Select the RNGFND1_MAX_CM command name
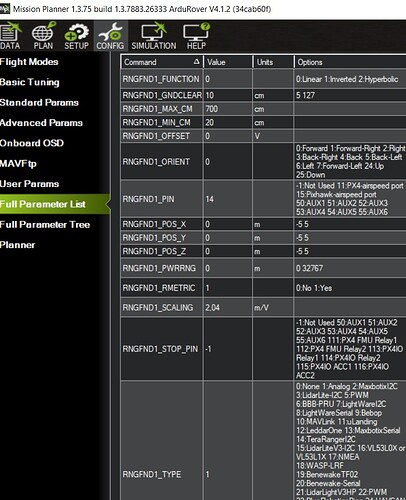 (157, 109)
